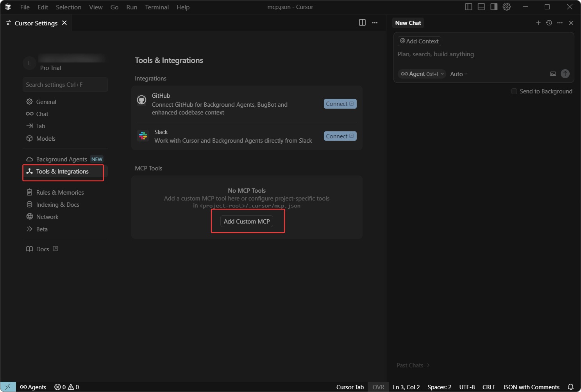This screenshot has width=581, height=392.
Task: Select end of line sequence CRLF
Action: point(489,387)
